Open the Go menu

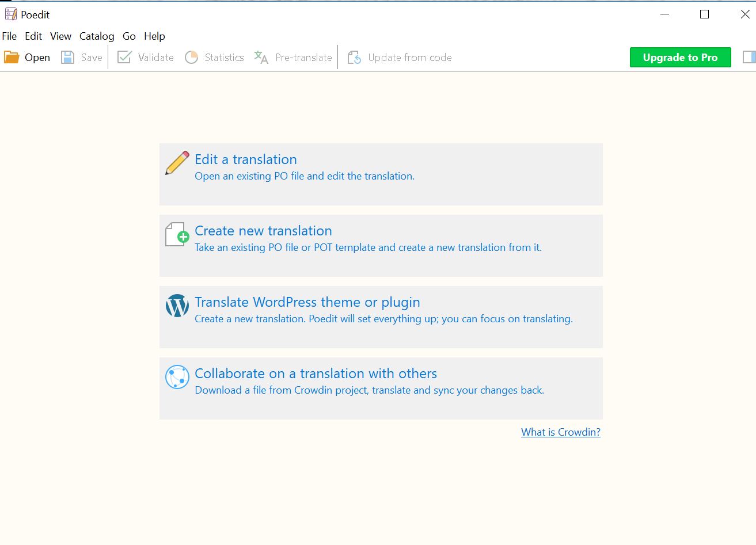[129, 36]
